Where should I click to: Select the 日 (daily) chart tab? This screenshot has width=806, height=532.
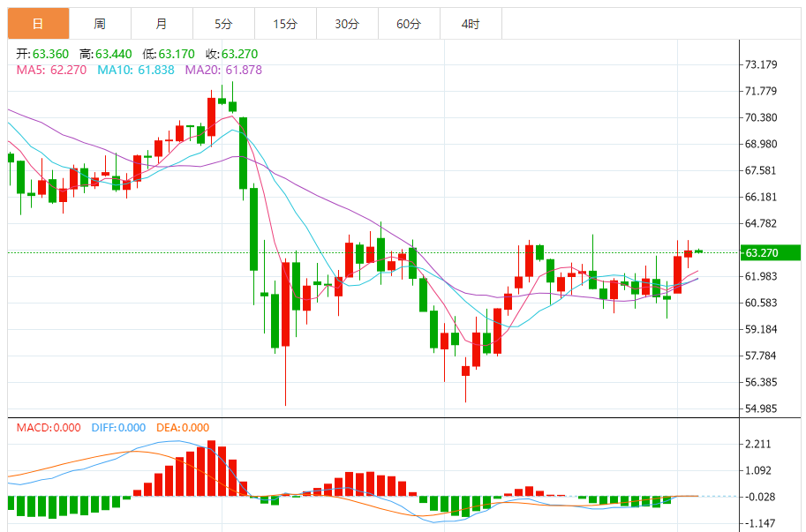(x=38, y=24)
